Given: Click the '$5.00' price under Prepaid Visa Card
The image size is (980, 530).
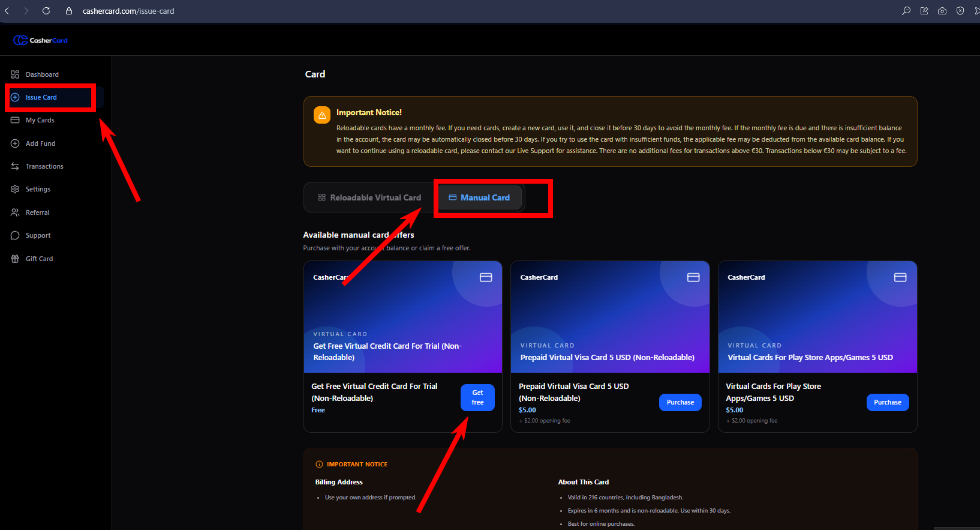Looking at the screenshot, I should point(527,410).
